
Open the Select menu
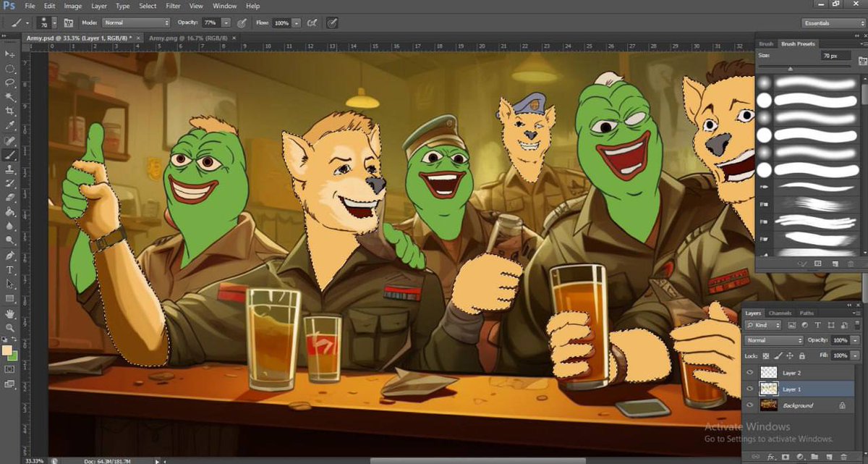148,6
